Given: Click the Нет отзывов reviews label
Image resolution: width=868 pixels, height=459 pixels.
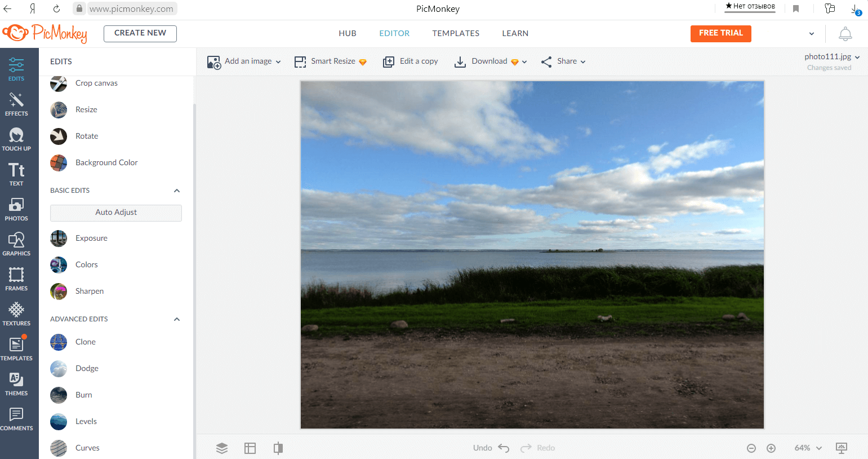Looking at the screenshot, I should click(x=750, y=6).
